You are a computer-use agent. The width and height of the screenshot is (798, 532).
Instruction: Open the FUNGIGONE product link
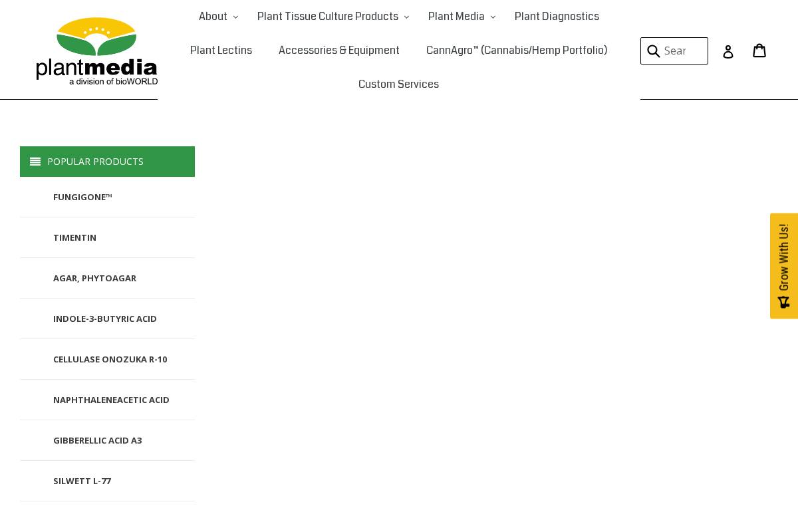click(82, 197)
